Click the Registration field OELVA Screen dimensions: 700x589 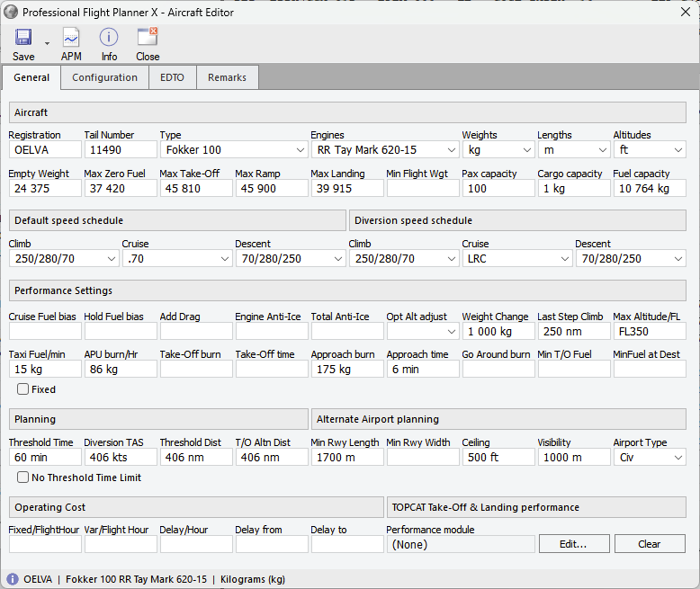pos(45,150)
